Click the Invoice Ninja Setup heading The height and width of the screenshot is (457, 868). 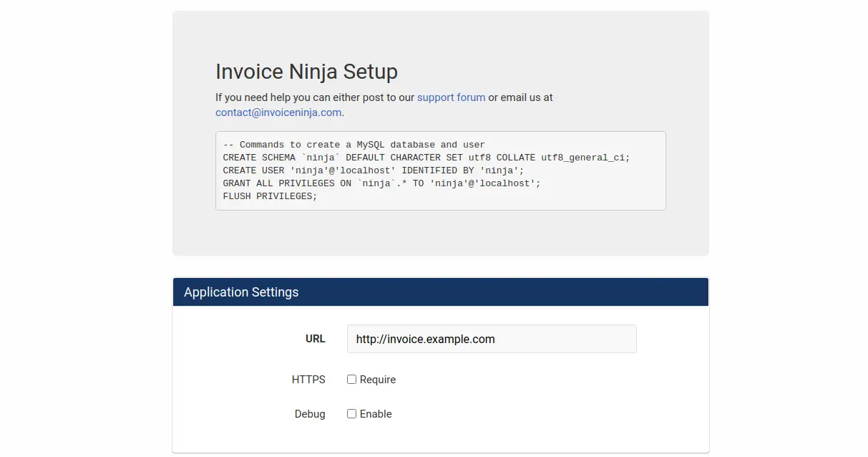(306, 72)
